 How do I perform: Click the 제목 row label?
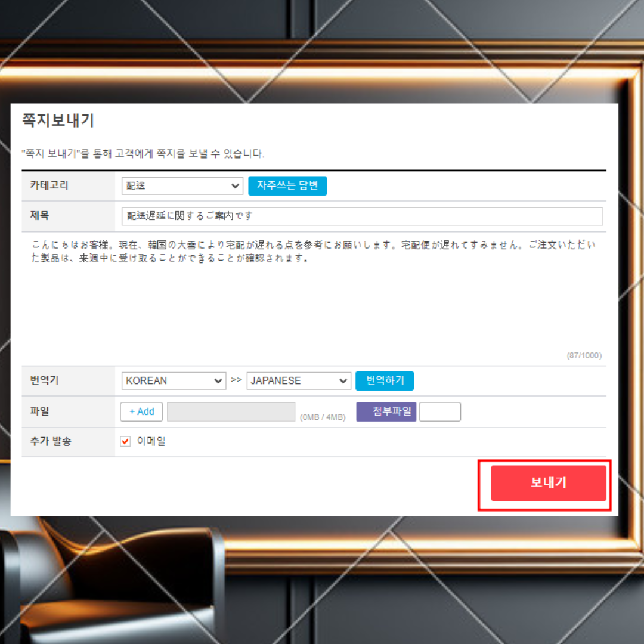[x=39, y=215]
